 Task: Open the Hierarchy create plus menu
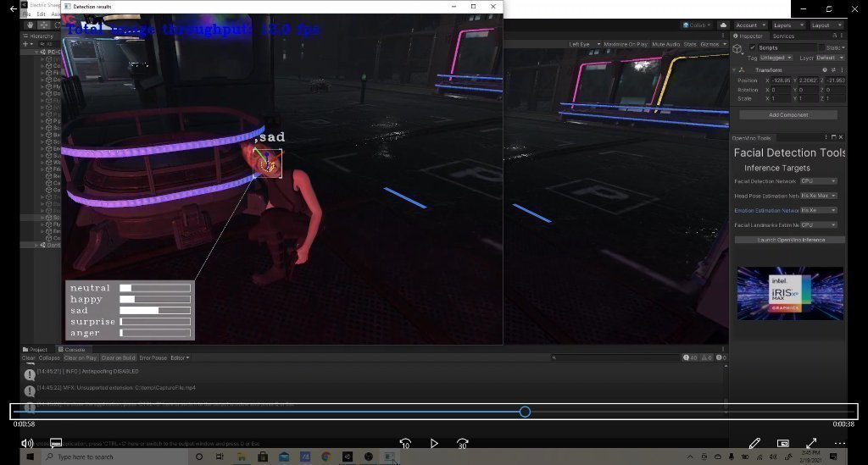pyautogui.click(x=27, y=44)
